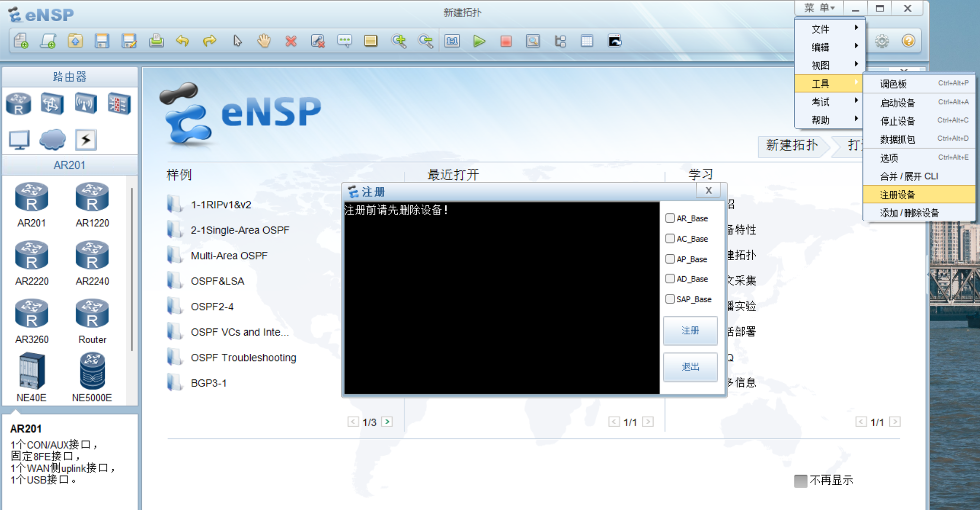Screen dimensions: 980x510
Task: Choose the AR1220 router device
Action: (92, 205)
